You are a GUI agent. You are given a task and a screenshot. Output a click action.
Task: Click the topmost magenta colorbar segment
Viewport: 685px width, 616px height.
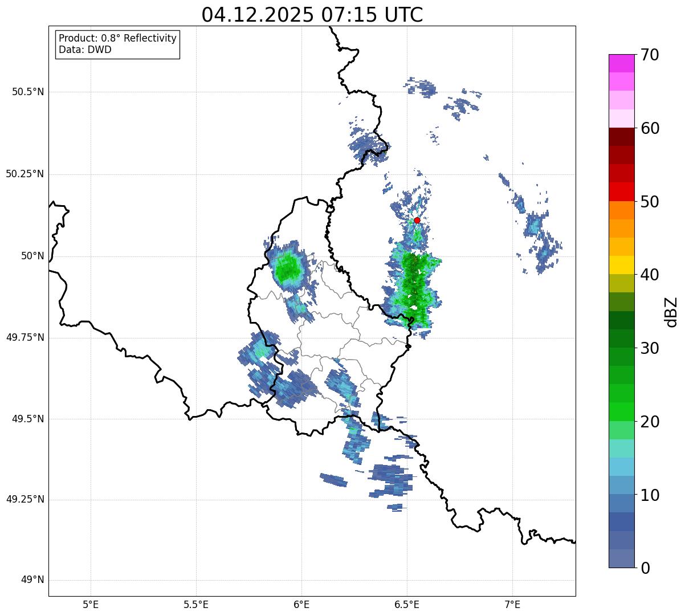point(622,63)
